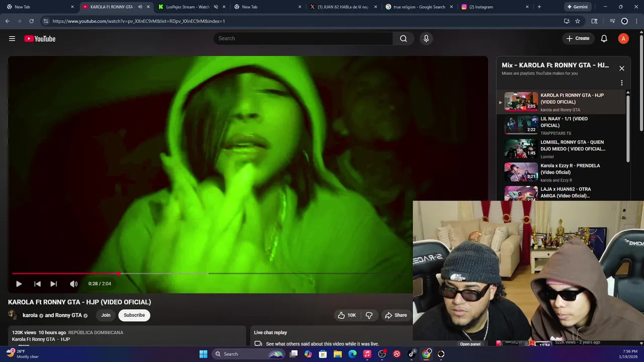Viewport: 644px width, 362px height.
Task: Unmute the LosPejes Stream tab audio
Action: pyautogui.click(x=216, y=7)
